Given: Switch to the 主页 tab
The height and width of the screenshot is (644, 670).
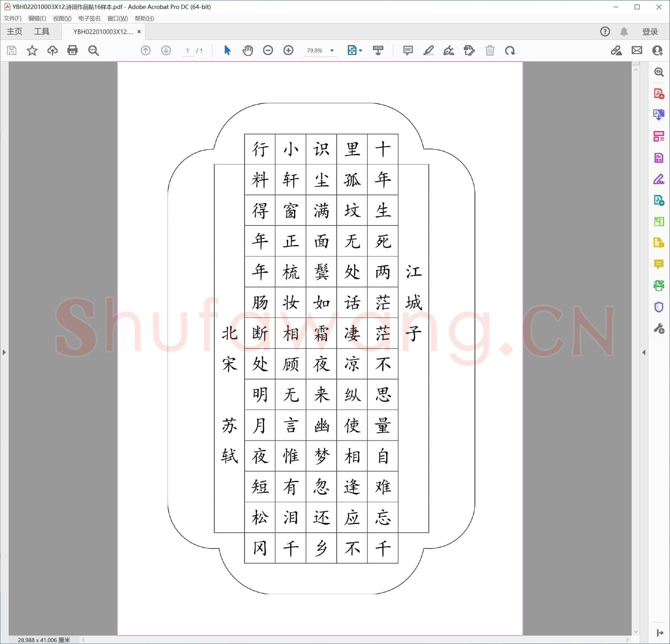Looking at the screenshot, I should pos(15,32).
